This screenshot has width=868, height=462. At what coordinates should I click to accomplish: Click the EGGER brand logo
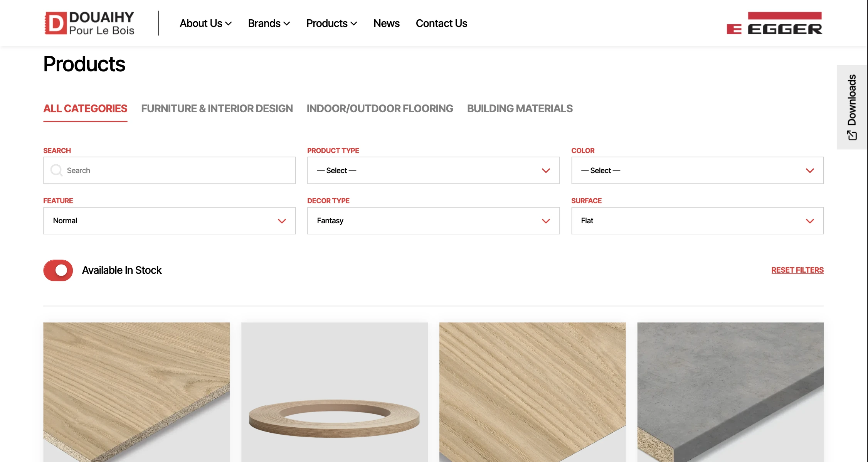774,23
